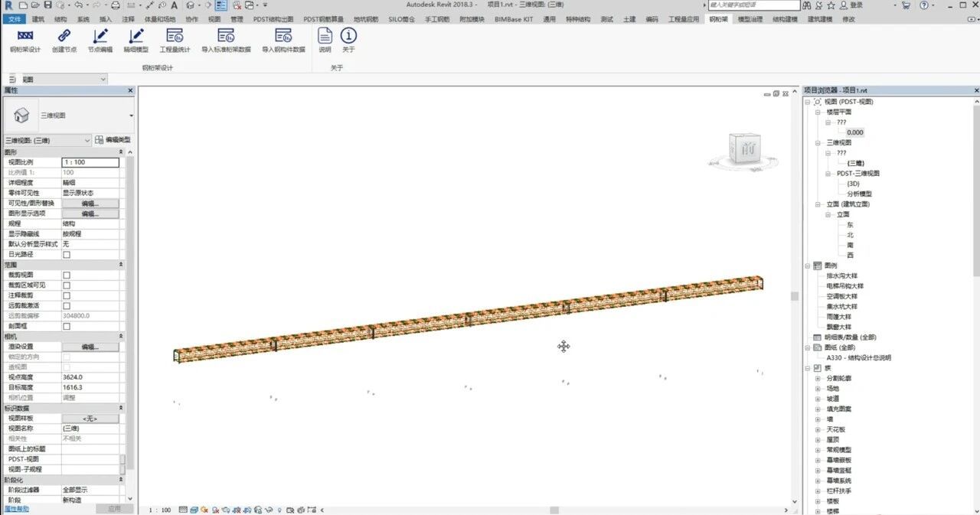The width and height of the screenshot is (980, 515).
Task: Click the 导入标准桁架数据 icon
Action: (x=226, y=40)
